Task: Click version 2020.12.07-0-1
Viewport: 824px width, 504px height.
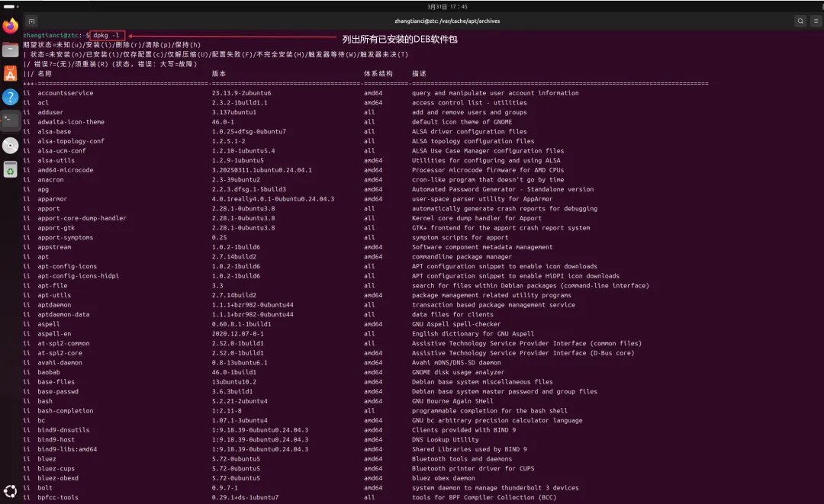Action: 238,334
